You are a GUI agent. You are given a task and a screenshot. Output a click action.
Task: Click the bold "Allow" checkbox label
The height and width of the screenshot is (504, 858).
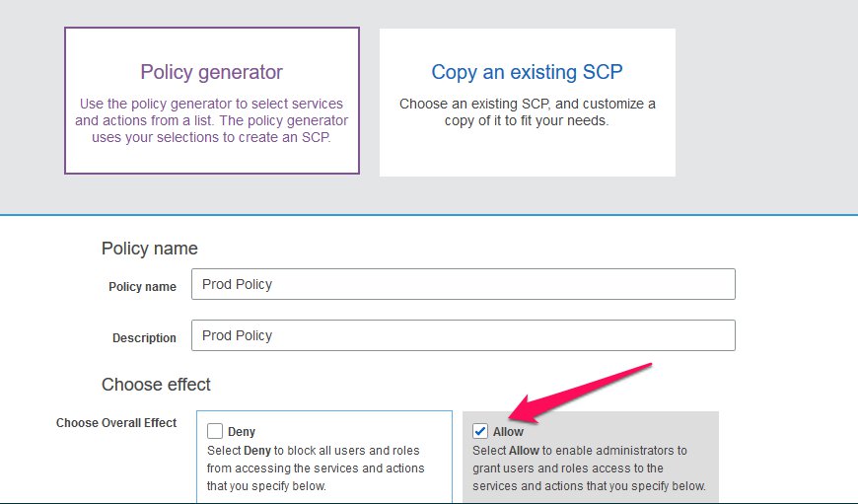[x=508, y=432]
